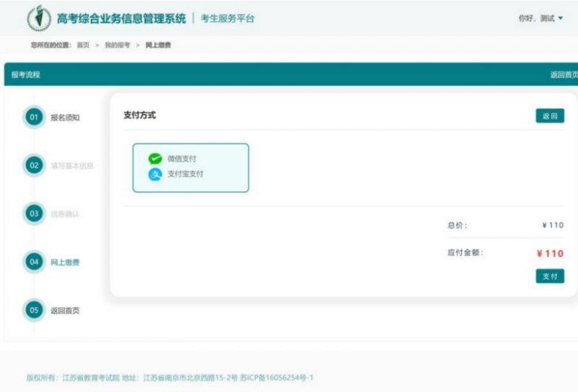
Task: Click step 01 circle icon
Action: (34, 118)
